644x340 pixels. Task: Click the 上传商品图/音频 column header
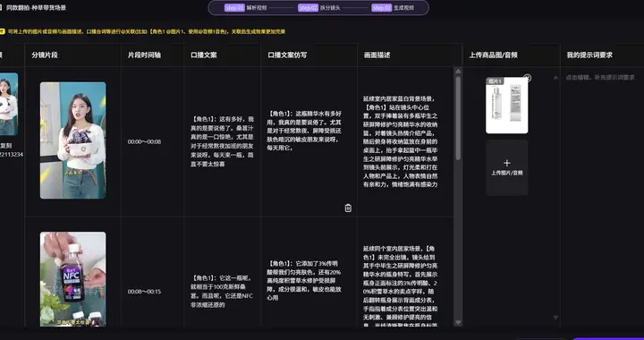click(493, 55)
